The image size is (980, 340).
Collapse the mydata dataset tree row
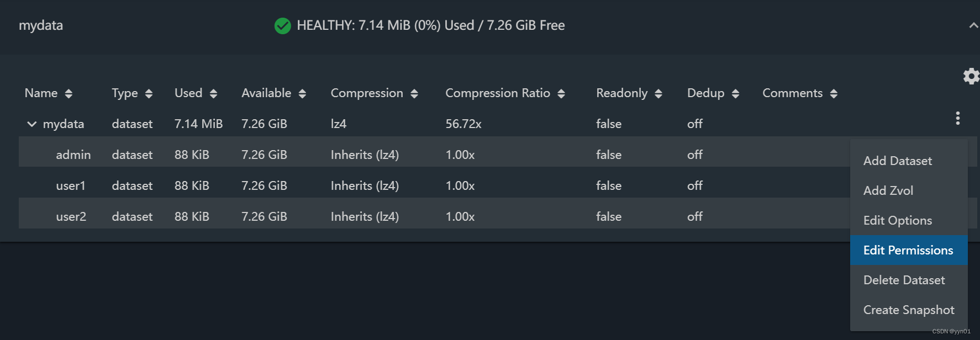tap(32, 124)
